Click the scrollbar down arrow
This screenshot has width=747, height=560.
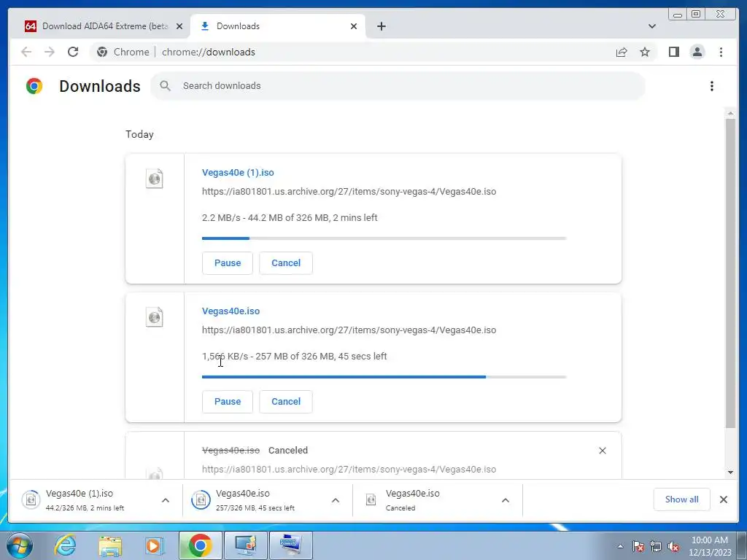[x=730, y=472]
